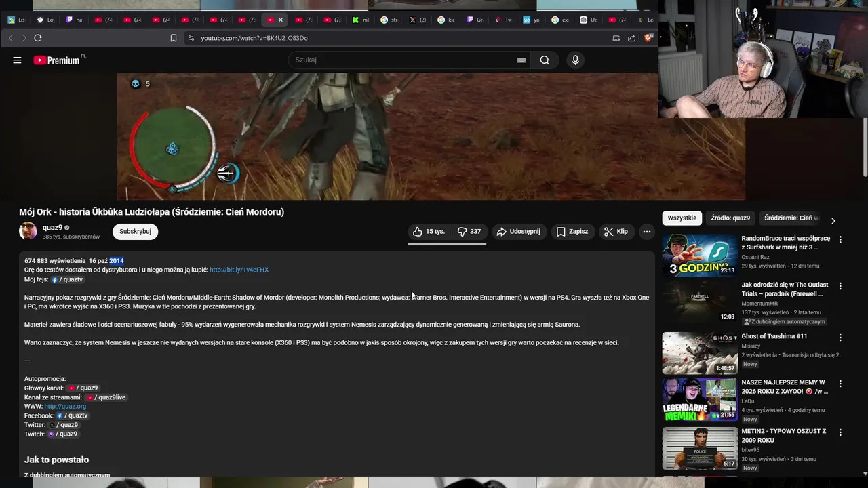Subscribe with the Subskrybuj button

pos(135,232)
